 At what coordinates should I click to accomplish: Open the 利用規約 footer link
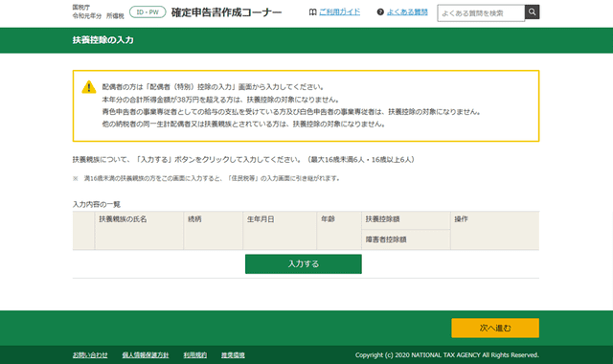(x=195, y=355)
